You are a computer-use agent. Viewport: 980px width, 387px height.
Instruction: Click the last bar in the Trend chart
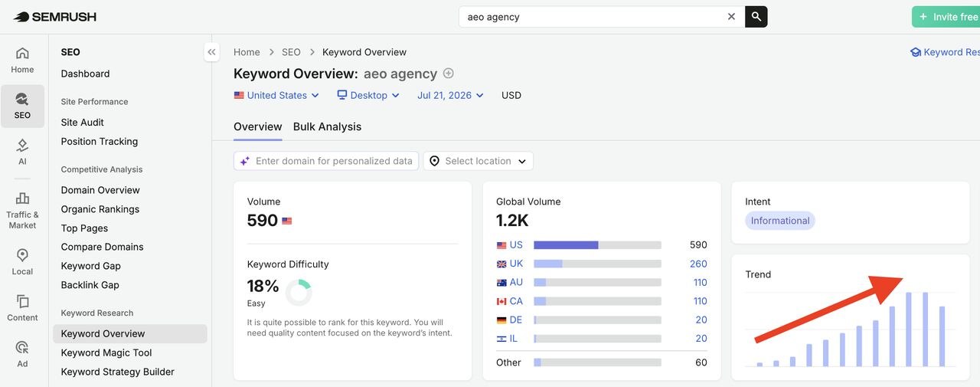[x=942, y=336]
